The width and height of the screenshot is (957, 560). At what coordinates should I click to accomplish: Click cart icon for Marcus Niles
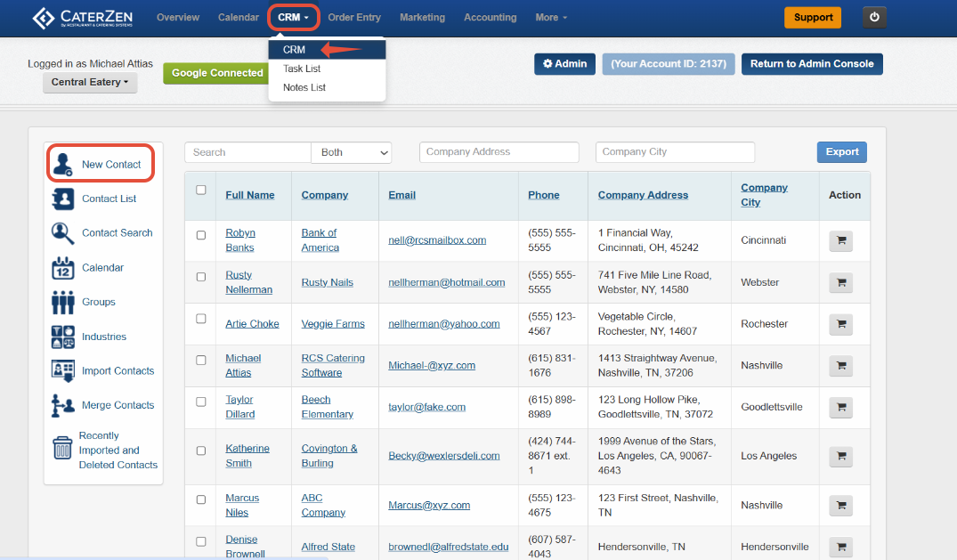point(841,506)
